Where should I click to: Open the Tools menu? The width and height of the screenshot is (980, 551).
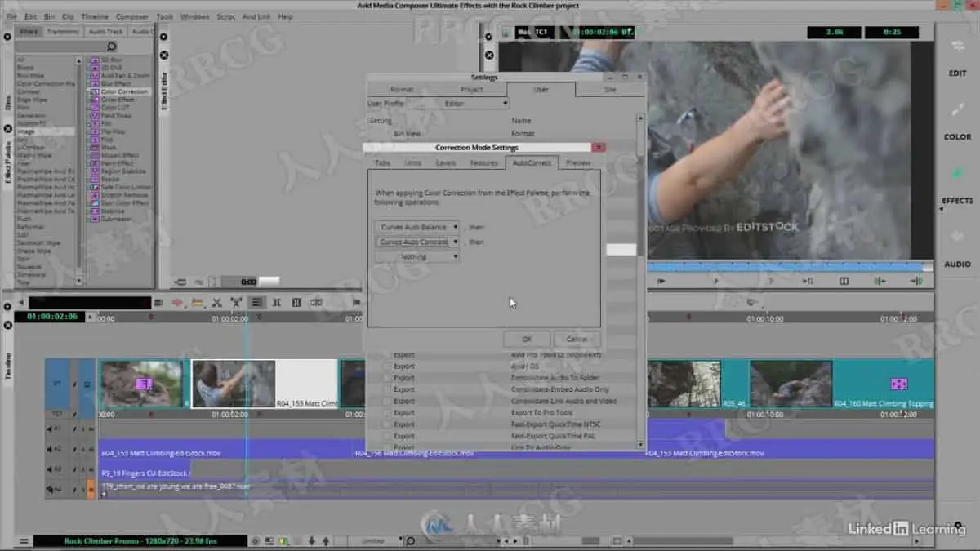164,16
